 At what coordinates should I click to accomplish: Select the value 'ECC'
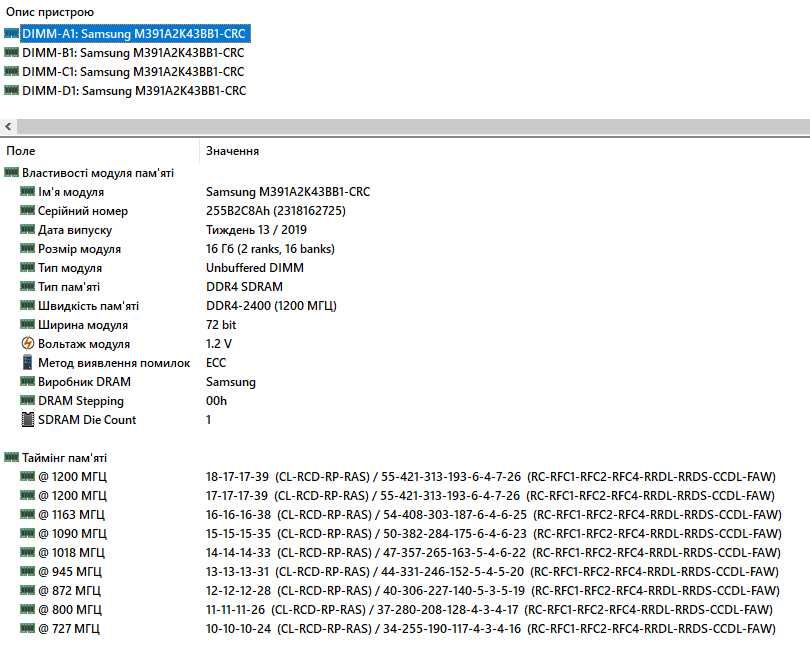(216, 363)
